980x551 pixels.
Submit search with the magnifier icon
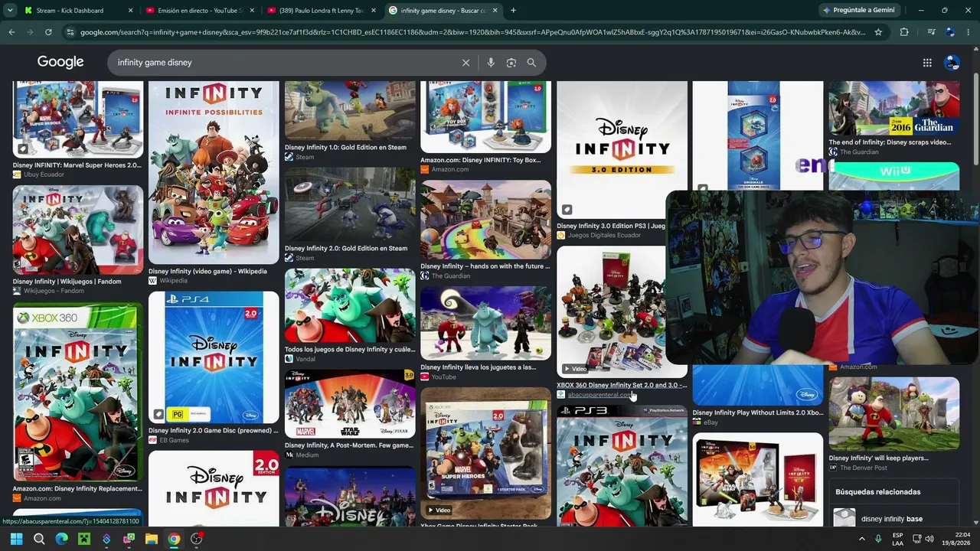(531, 63)
